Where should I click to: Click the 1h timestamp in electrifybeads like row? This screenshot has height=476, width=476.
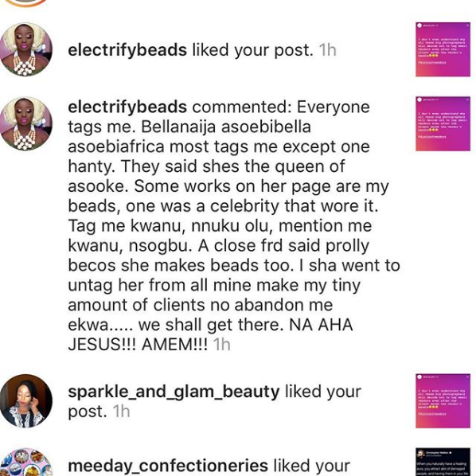(328, 50)
